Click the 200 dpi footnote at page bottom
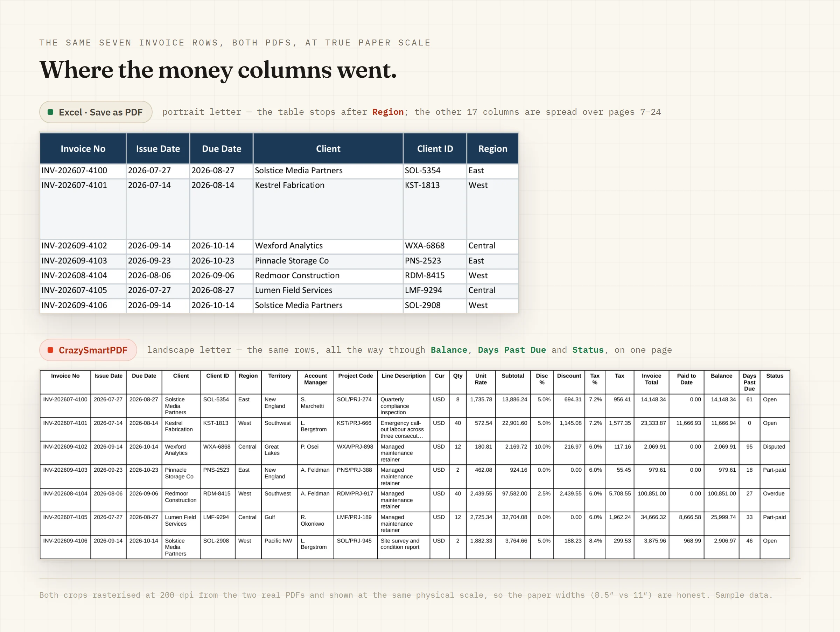 pos(406,595)
